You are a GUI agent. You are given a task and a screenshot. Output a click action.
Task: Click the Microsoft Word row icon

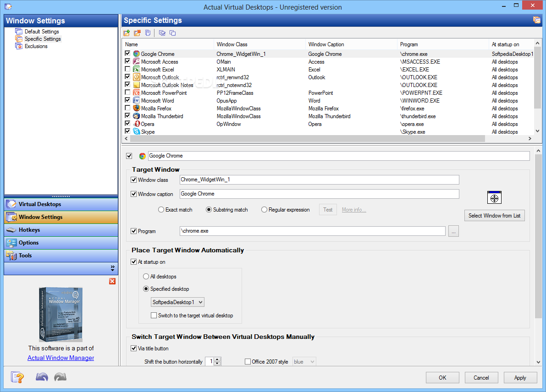137,101
